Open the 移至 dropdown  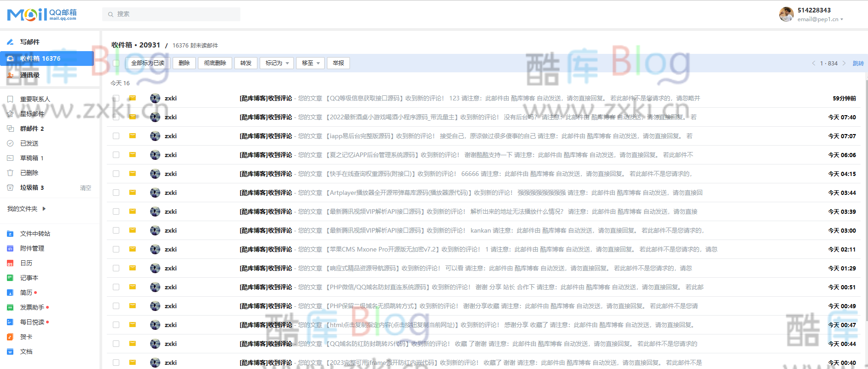pyautogui.click(x=310, y=63)
